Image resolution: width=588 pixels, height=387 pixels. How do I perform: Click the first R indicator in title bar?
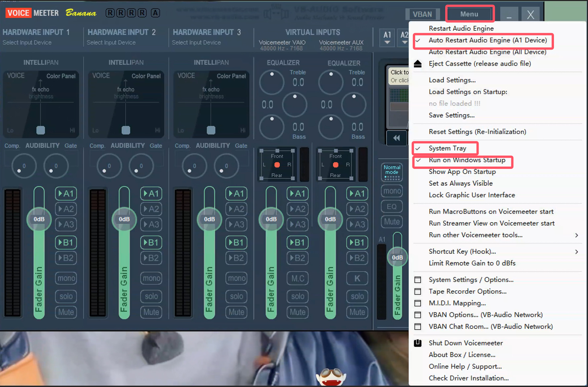(110, 13)
